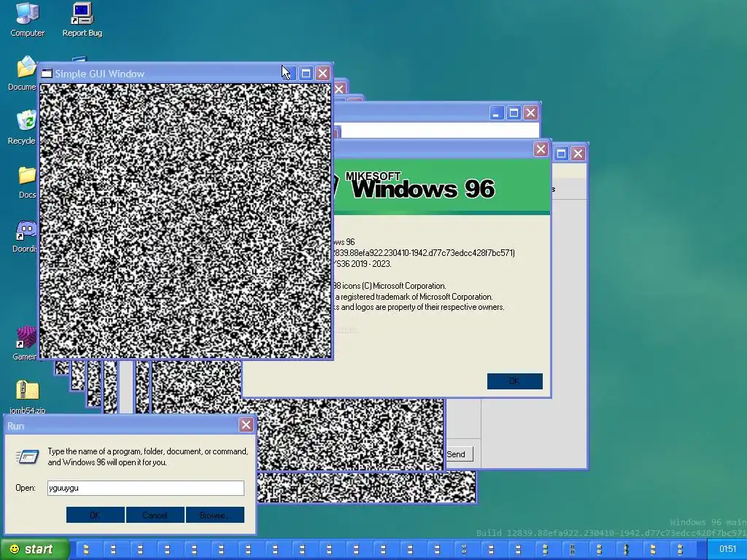Click the taskbar clock showing 01:51
747x560 pixels.
coord(727,549)
